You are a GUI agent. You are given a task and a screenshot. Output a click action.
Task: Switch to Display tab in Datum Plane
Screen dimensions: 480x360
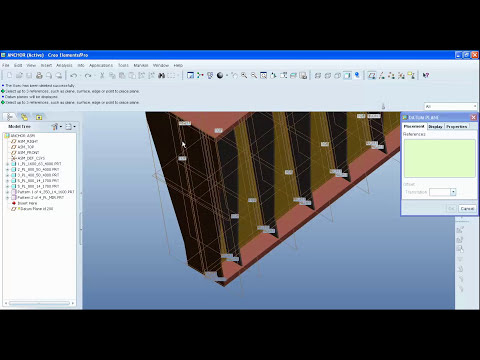coord(435,127)
